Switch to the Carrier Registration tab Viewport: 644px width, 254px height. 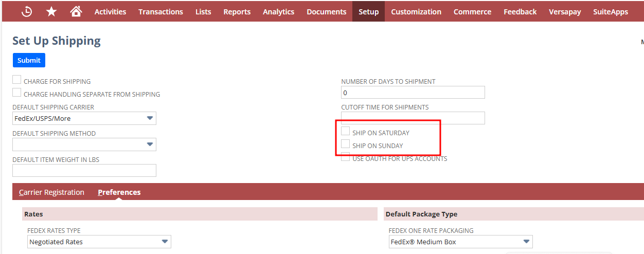pos(51,192)
